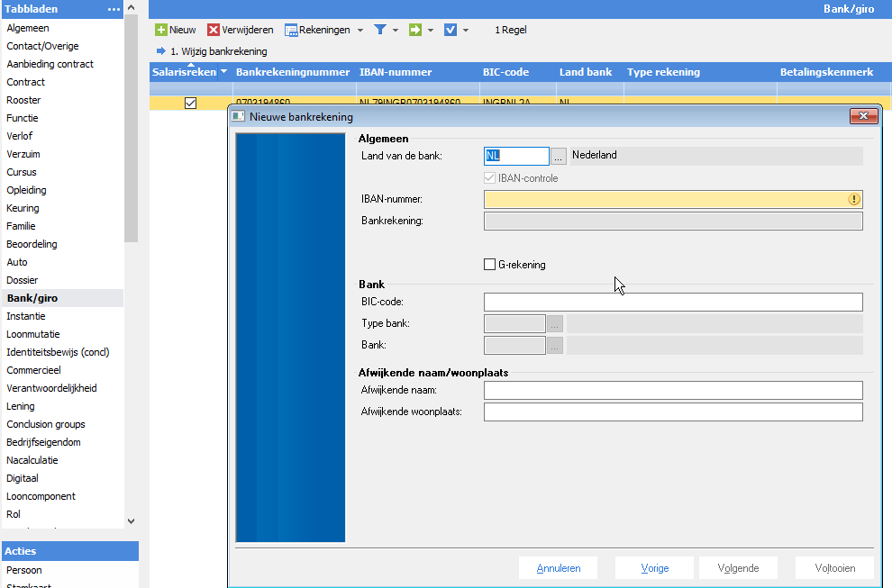Expand the checkmark dropdown arrow
Screen dimensions: 892x588
coord(465,30)
